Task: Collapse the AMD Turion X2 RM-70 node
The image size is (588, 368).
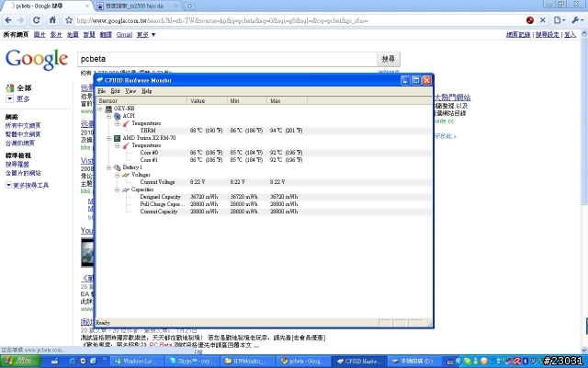Action: click(108, 138)
